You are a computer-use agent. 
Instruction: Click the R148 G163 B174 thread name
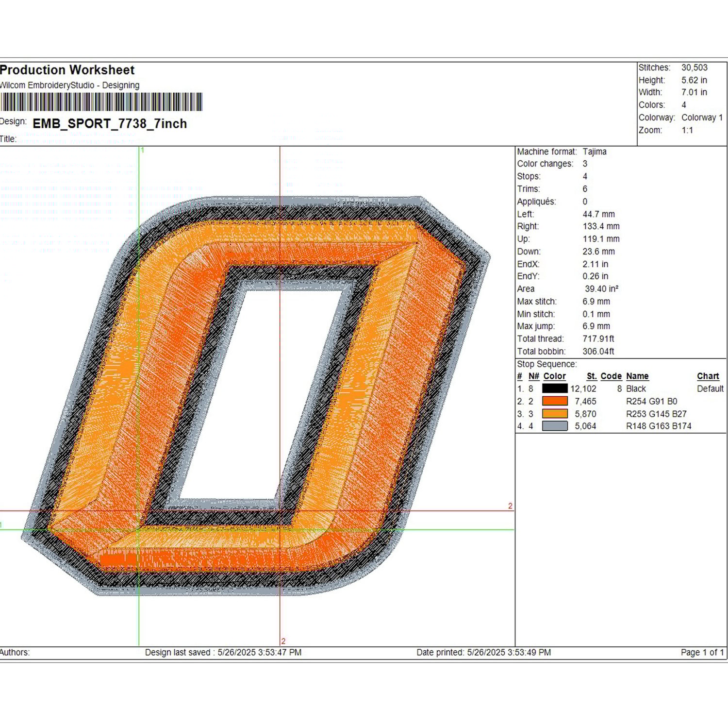coord(659,426)
